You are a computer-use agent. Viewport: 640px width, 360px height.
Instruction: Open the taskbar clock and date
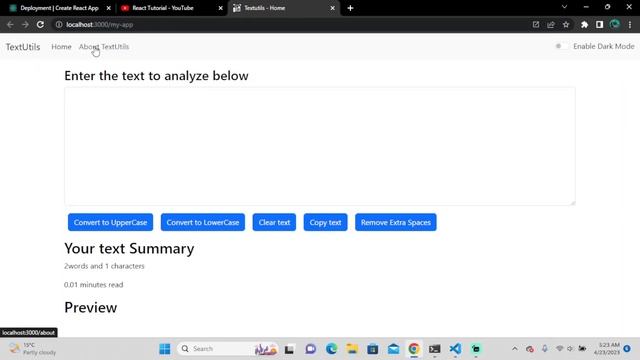point(607,349)
